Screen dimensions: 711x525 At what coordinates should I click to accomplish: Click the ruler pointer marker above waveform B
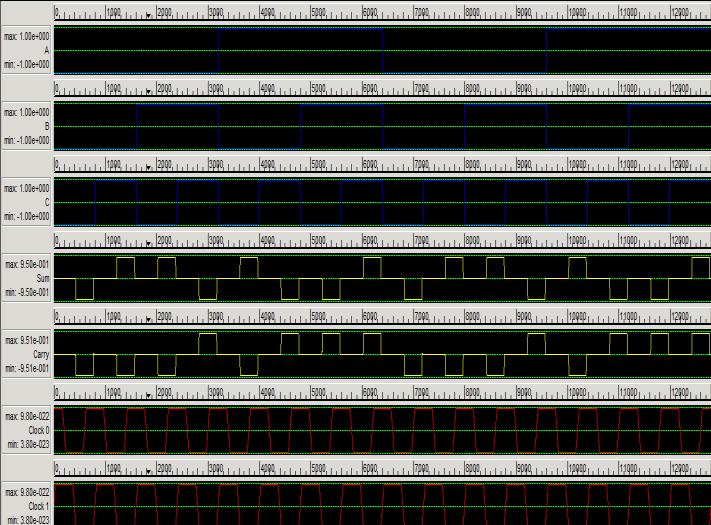148,92
